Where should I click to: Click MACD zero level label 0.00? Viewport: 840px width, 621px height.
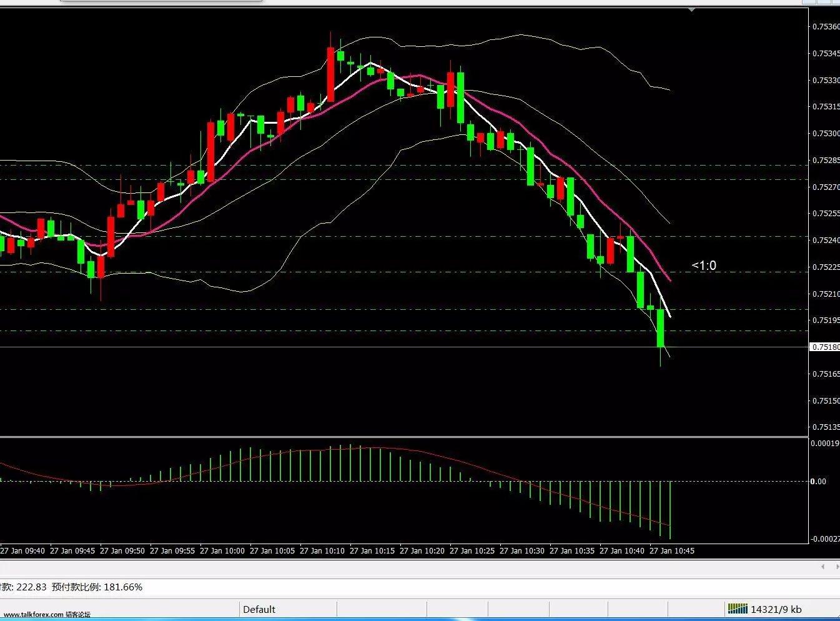pyautogui.click(x=818, y=481)
